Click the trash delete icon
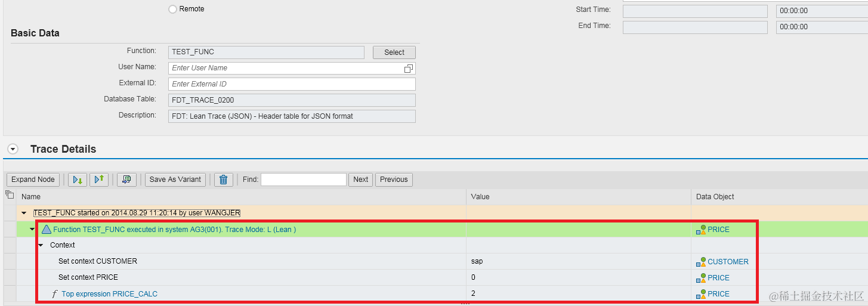 pos(223,180)
